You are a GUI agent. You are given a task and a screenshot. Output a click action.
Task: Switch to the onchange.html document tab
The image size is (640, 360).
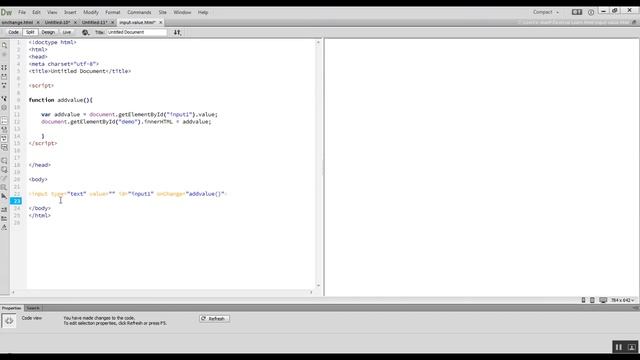17,22
